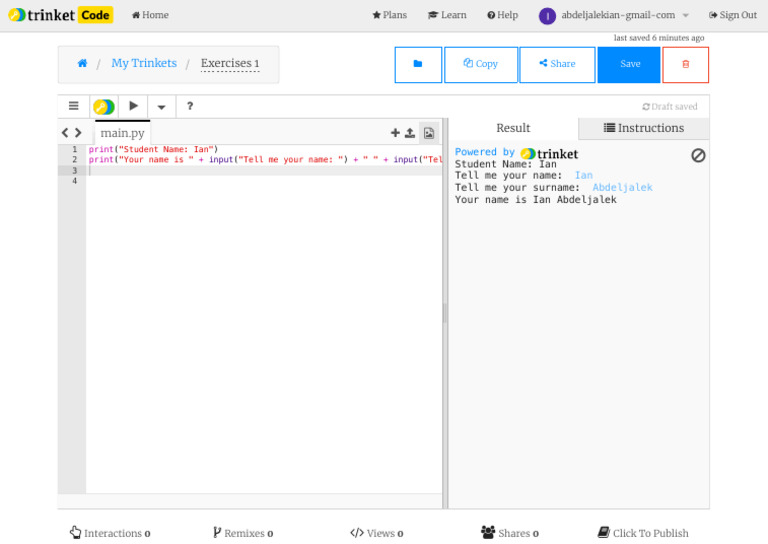The height and width of the screenshot is (544, 768).
Task: Click the last saved 6 minutes ago text
Action: pyautogui.click(x=659, y=38)
